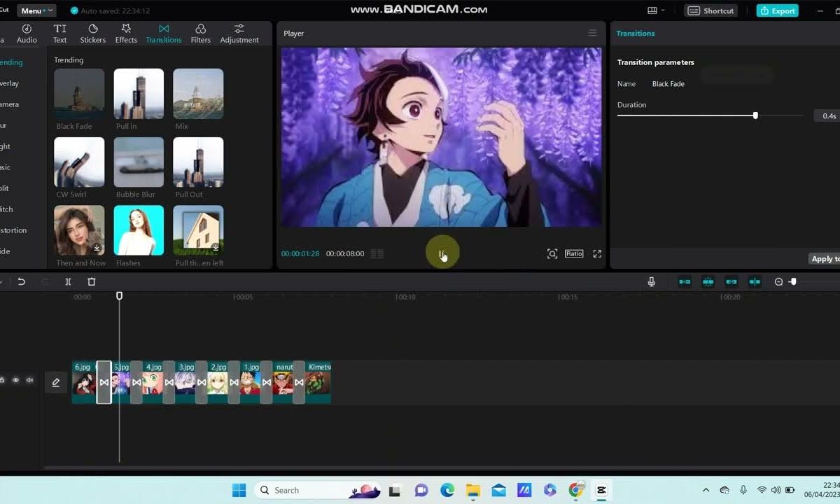The width and height of the screenshot is (840, 504).
Task: Switch to the Filters tab
Action: click(200, 34)
